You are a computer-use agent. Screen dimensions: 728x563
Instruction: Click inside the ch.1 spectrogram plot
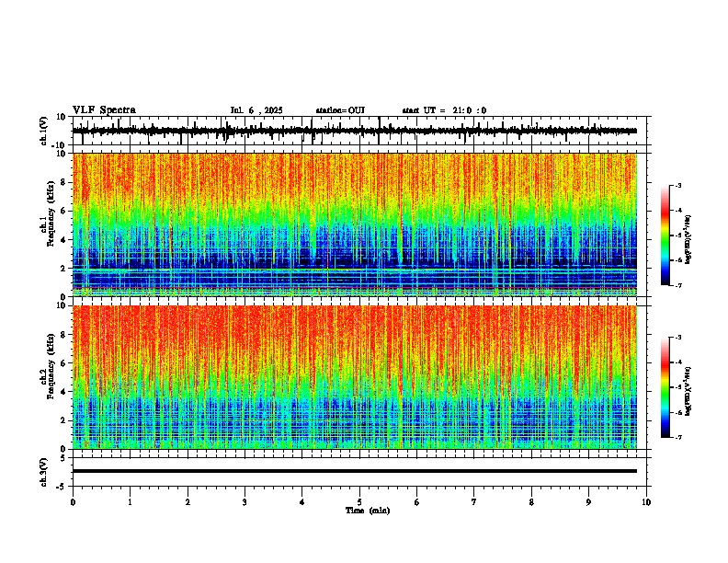[x=355, y=224]
